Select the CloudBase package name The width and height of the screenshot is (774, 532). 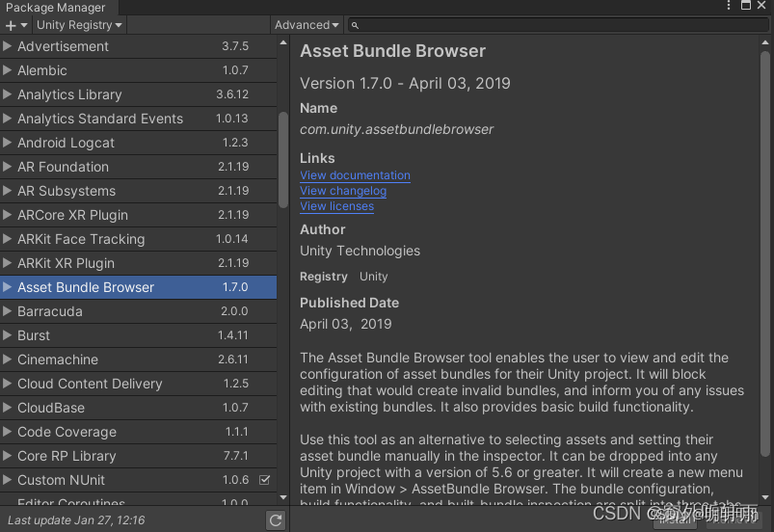point(51,408)
